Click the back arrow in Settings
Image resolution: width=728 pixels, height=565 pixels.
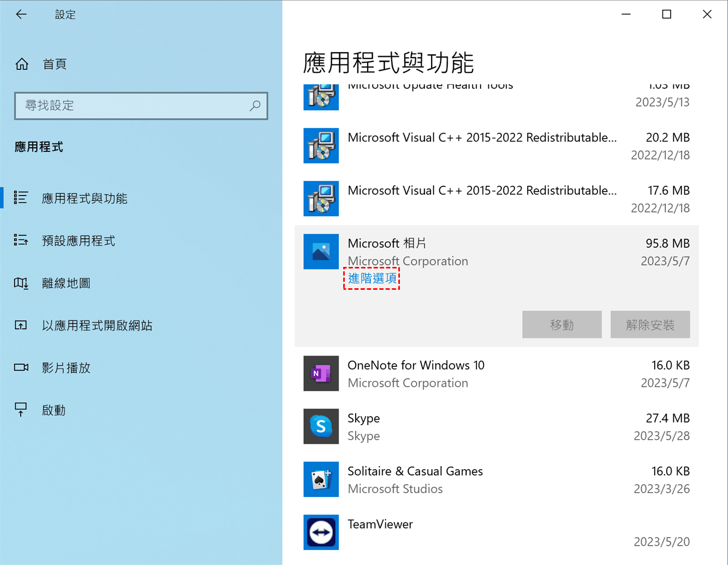(21, 15)
